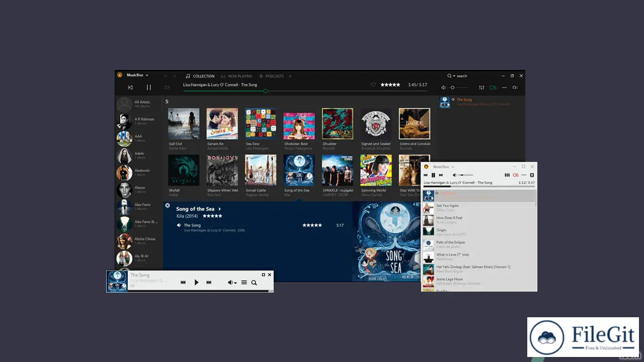Click the large Song of the Sea artwork
The image size is (644, 362).
point(386,242)
